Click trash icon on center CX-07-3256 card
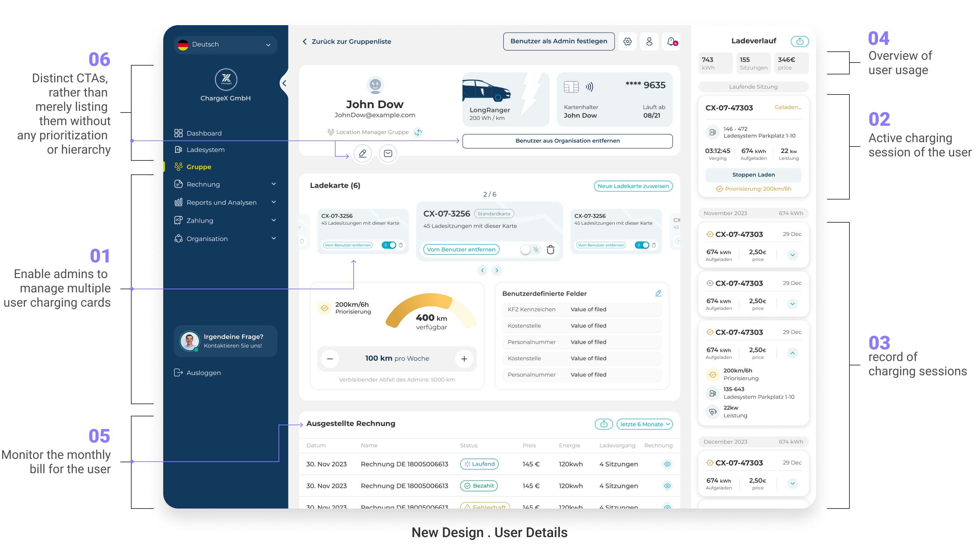980x550 pixels. coord(550,250)
